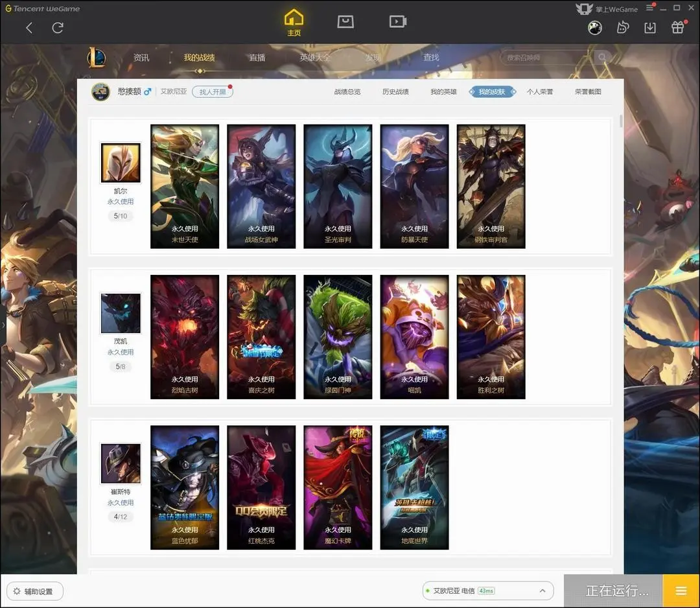Switch to the 发现 tab
The image size is (700, 608).
(373, 58)
